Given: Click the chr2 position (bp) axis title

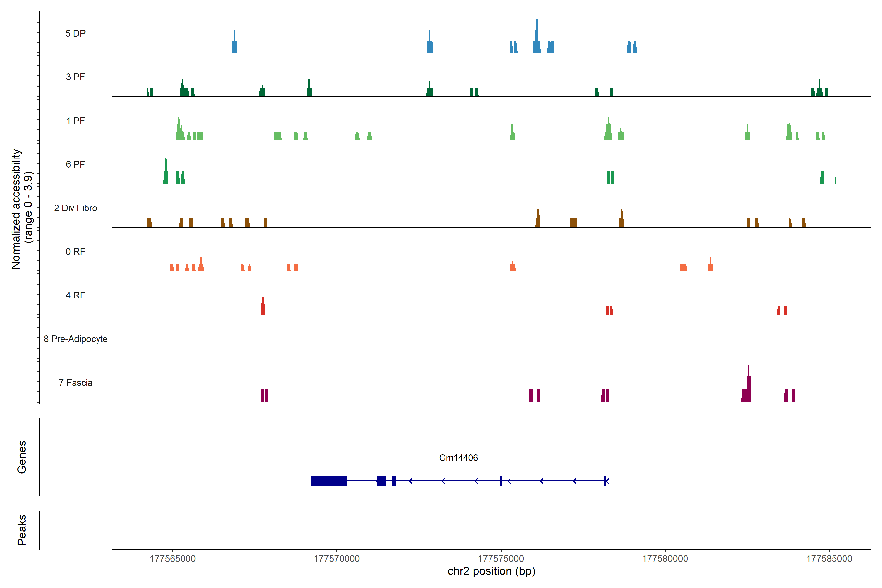Looking at the screenshot, I should pos(491,571).
